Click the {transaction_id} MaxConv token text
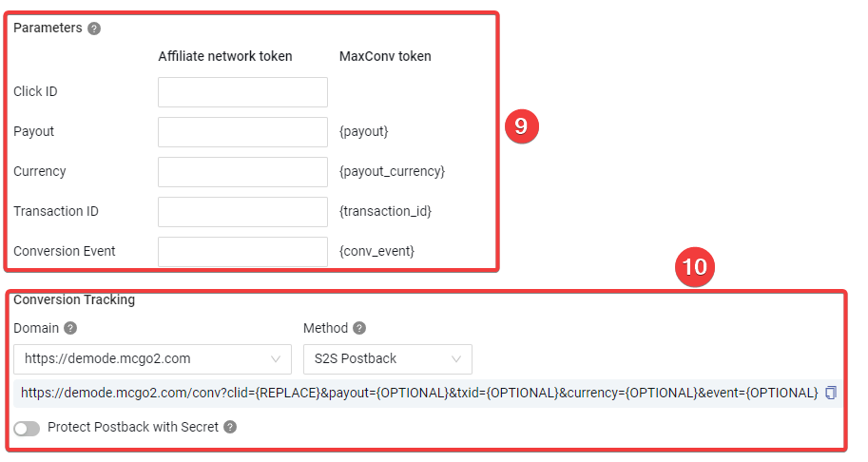The height and width of the screenshot is (462, 868). click(x=385, y=211)
